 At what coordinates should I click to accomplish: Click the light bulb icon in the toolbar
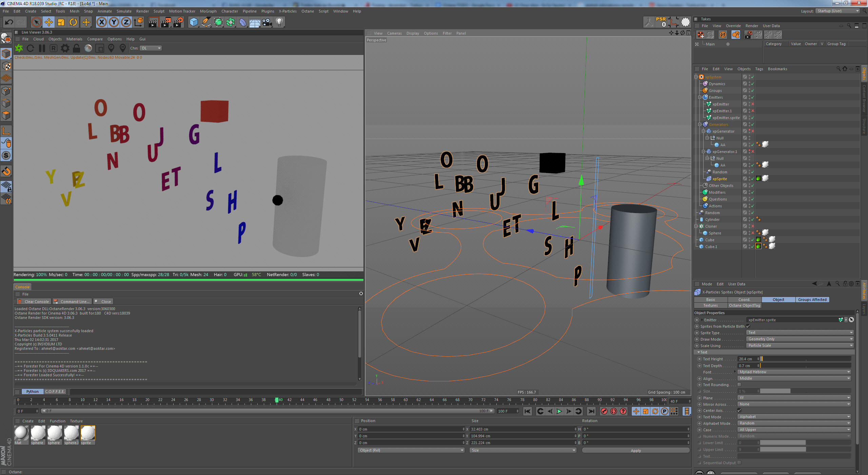(279, 22)
